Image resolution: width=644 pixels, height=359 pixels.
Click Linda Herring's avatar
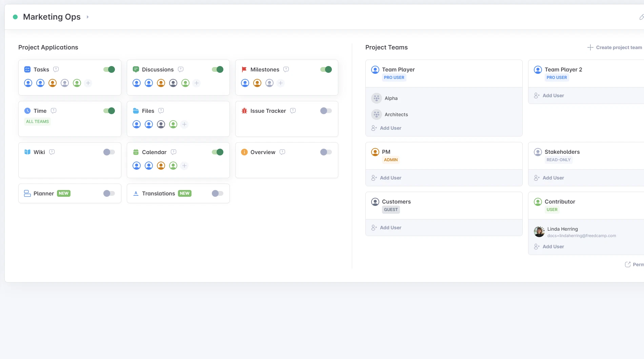coord(539,232)
